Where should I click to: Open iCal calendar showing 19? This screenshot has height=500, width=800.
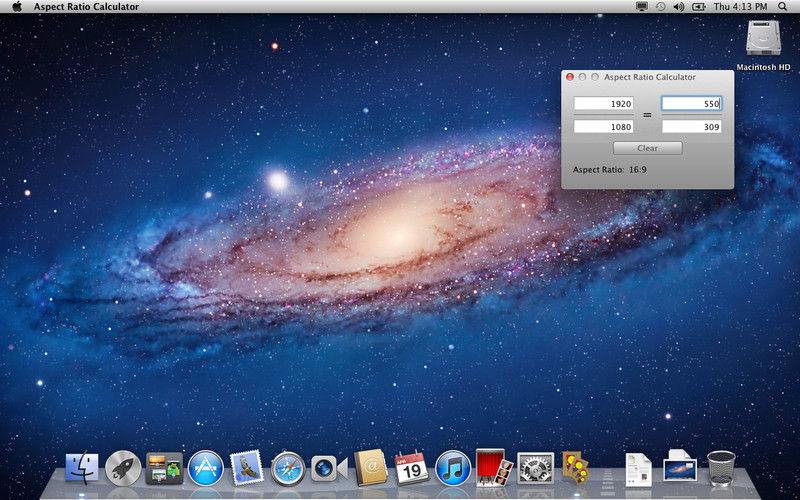pos(412,468)
